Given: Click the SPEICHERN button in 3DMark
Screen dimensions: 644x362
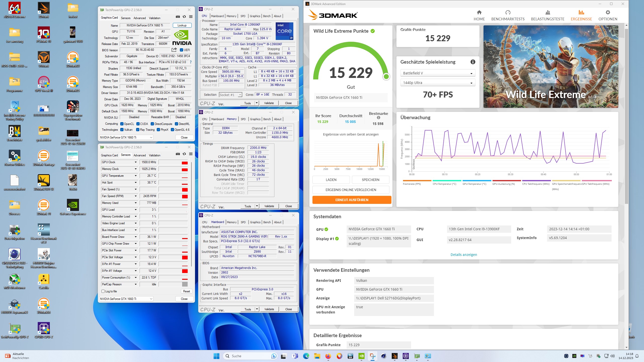Looking at the screenshot, I should coord(370,180).
